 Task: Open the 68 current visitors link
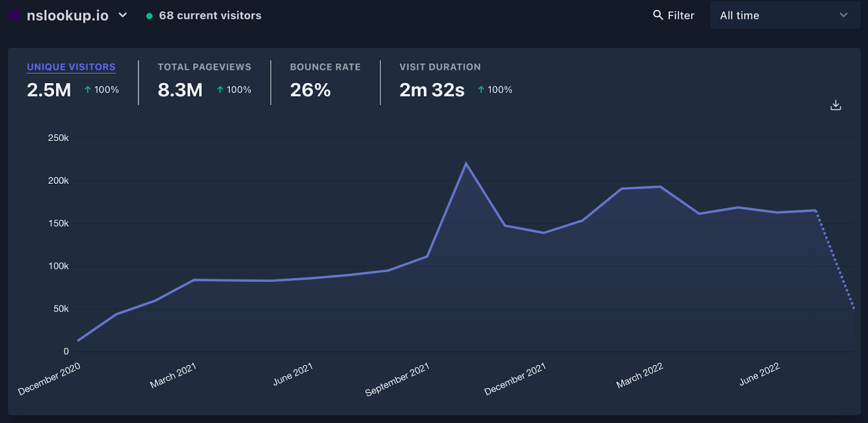pyautogui.click(x=210, y=16)
